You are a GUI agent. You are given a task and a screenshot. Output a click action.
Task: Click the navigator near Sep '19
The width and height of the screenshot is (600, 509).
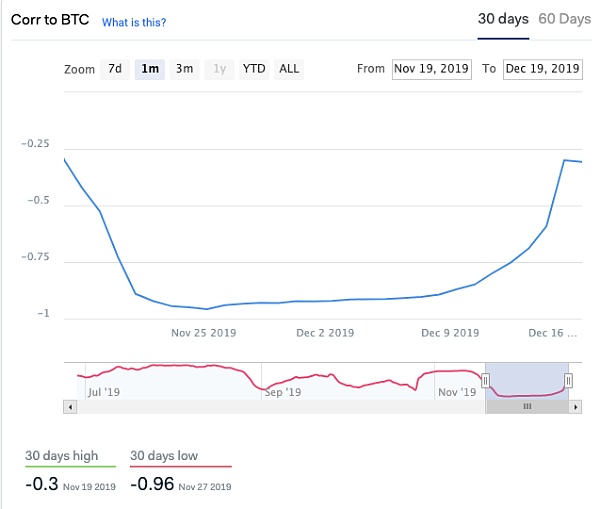[x=282, y=385]
